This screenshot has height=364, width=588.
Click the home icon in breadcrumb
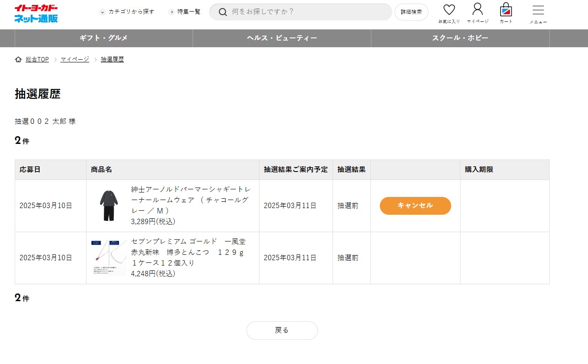coord(18,60)
